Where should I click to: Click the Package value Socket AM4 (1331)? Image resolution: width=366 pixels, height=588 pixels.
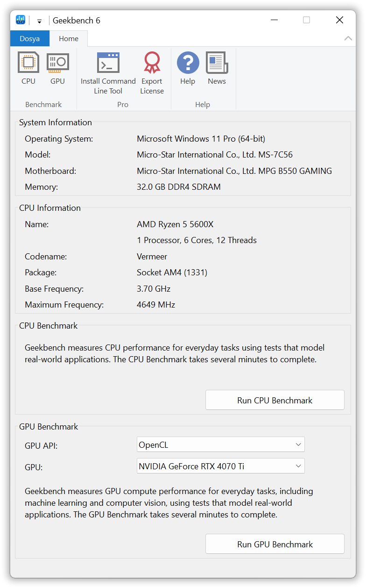click(x=172, y=272)
